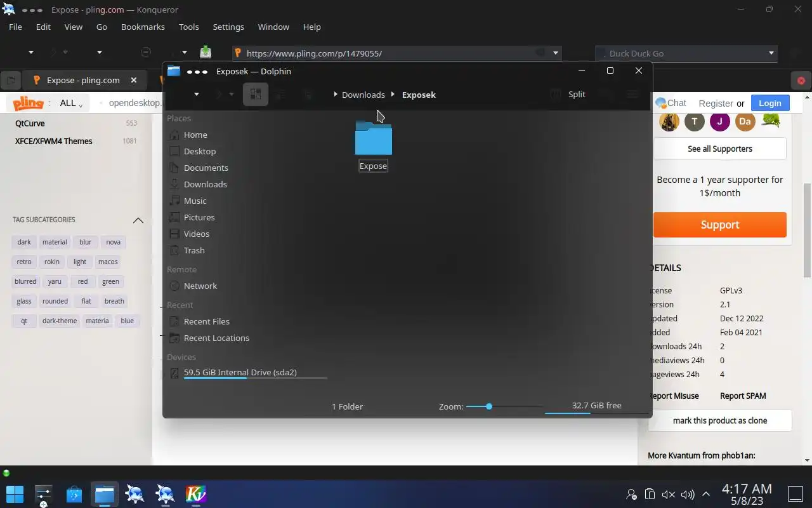The height and width of the screenshot is (508, 812).
Task: Open the Expose folder in Dolphin
Action: (x=373, y=145)
